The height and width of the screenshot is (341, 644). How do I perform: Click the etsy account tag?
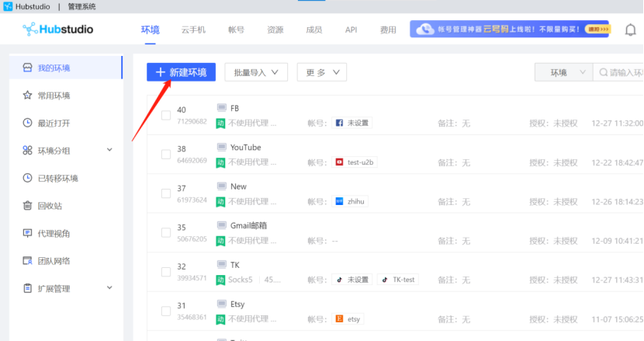pyautogui.click(x=348, y=318)
